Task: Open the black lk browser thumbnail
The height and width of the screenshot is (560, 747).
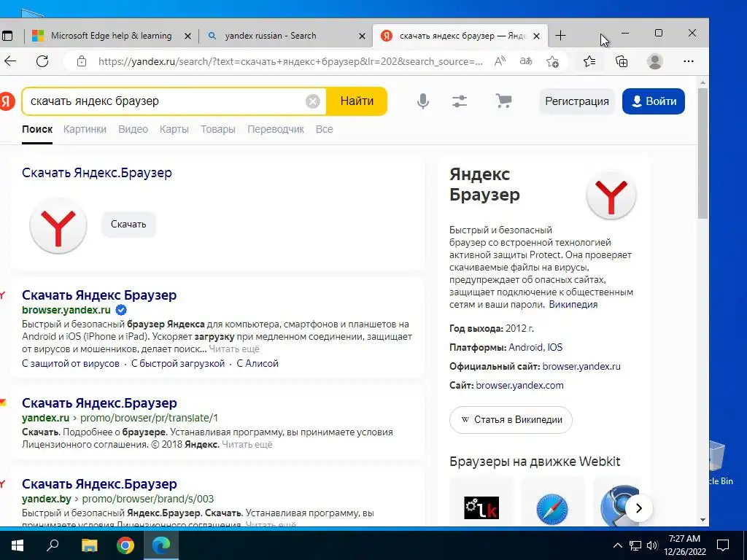Action: point(481,508)
